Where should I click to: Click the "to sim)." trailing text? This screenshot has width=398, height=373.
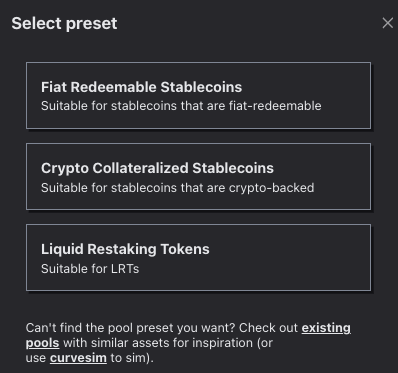(132, 358)
